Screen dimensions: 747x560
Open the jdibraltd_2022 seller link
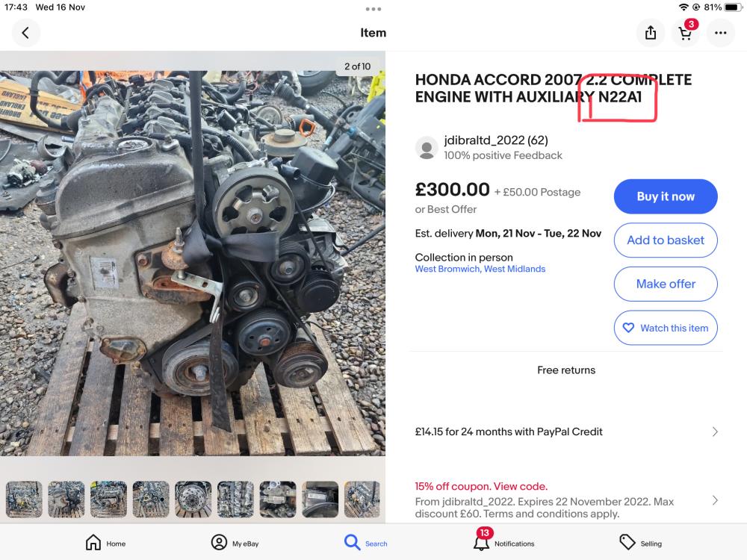(484, 140)
